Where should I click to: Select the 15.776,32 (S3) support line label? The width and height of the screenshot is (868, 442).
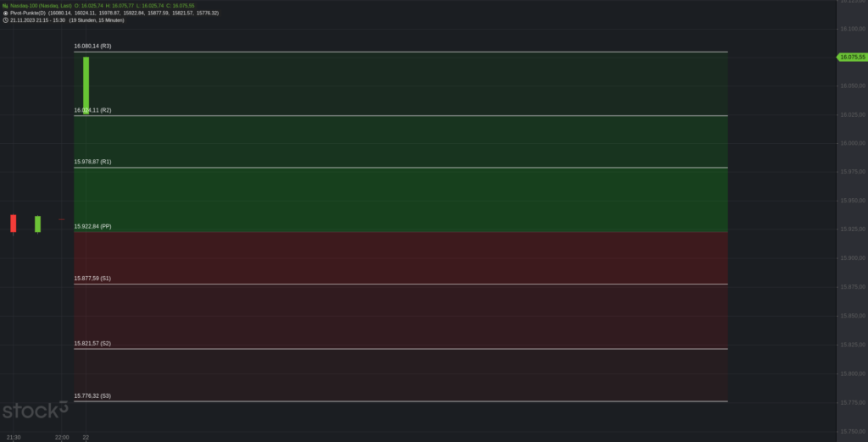tap(92, 395)
